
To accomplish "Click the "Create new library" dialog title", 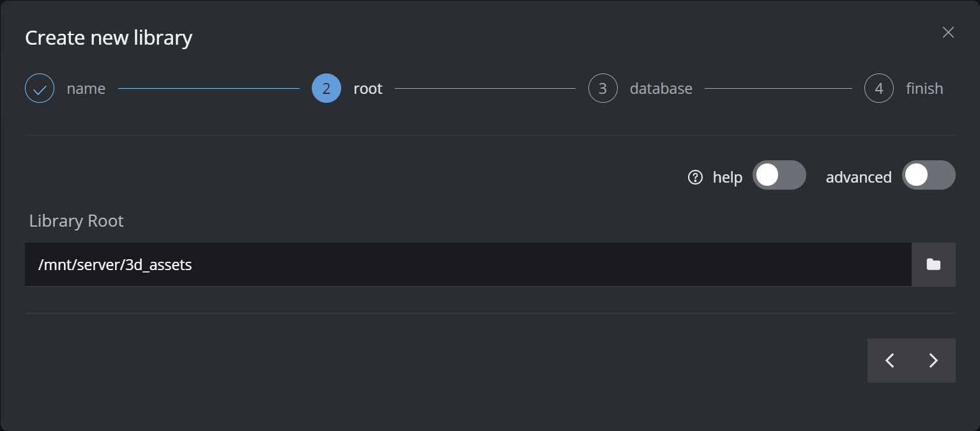I will coord(109,38).
